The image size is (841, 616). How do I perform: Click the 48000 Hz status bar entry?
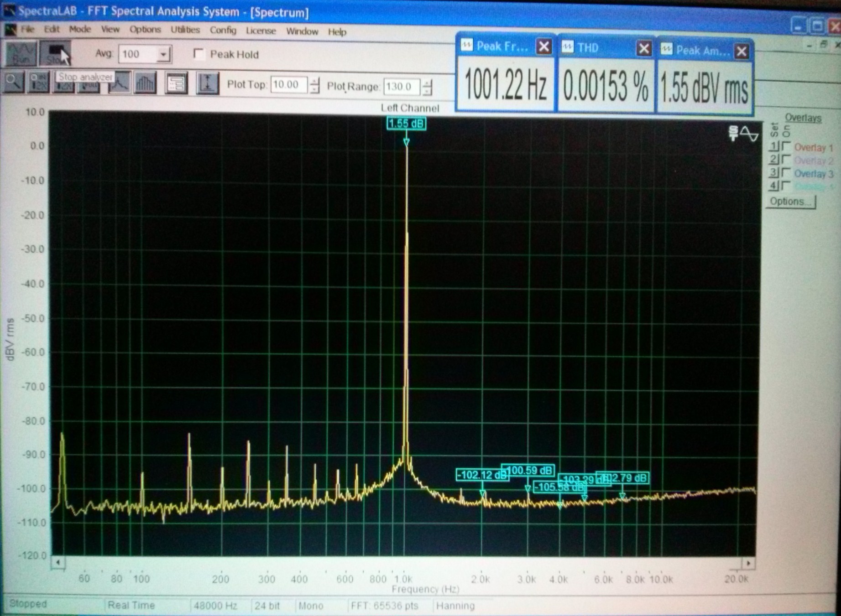point(215,606)
